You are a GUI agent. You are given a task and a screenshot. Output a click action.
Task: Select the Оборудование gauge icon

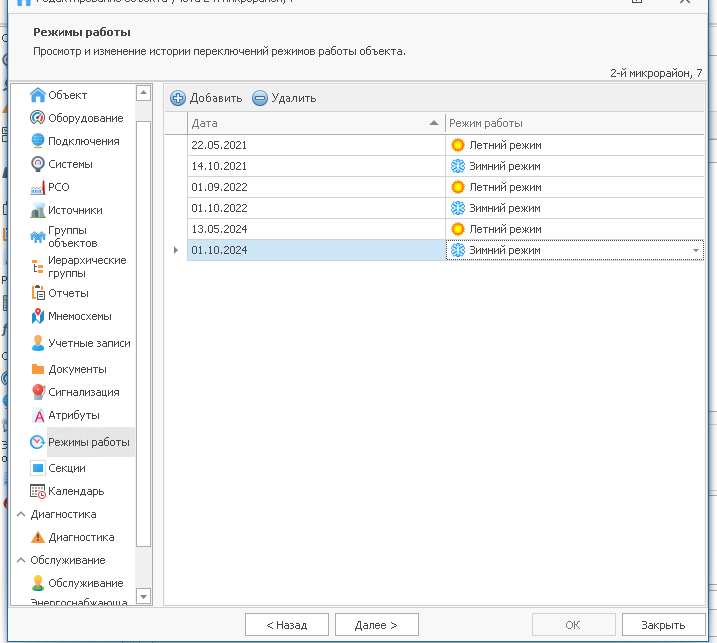pyautogui.click(x=38, y=118)
